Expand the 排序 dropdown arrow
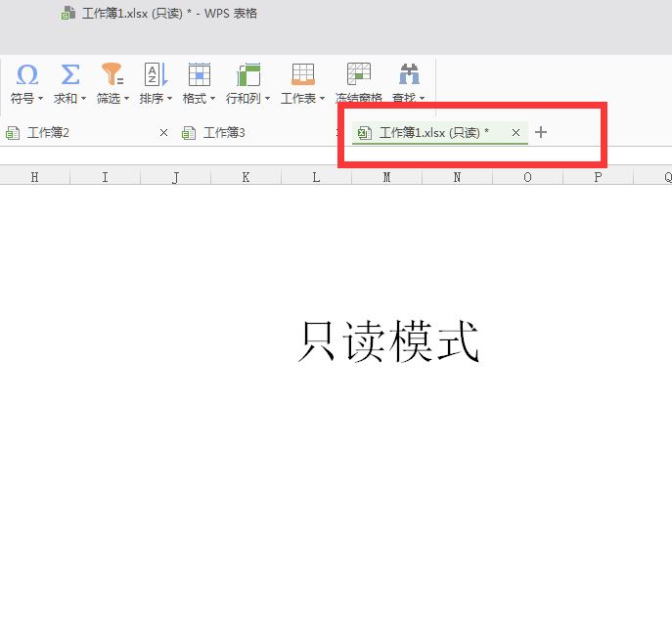The image size is (672, 629). pos(170,99)
